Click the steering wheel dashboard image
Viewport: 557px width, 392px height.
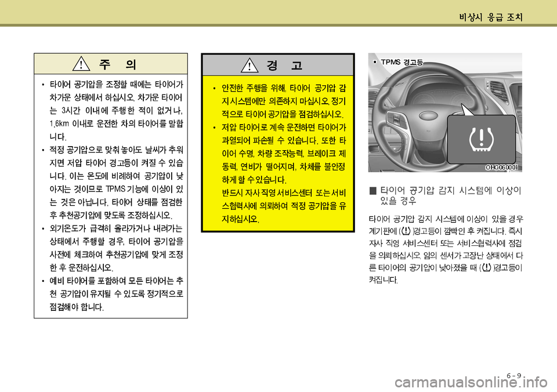point(445,112)
